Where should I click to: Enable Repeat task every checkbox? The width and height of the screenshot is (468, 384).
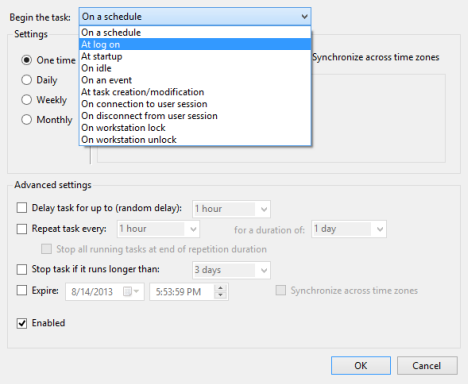pyautogui.click(x=22, y=229)
